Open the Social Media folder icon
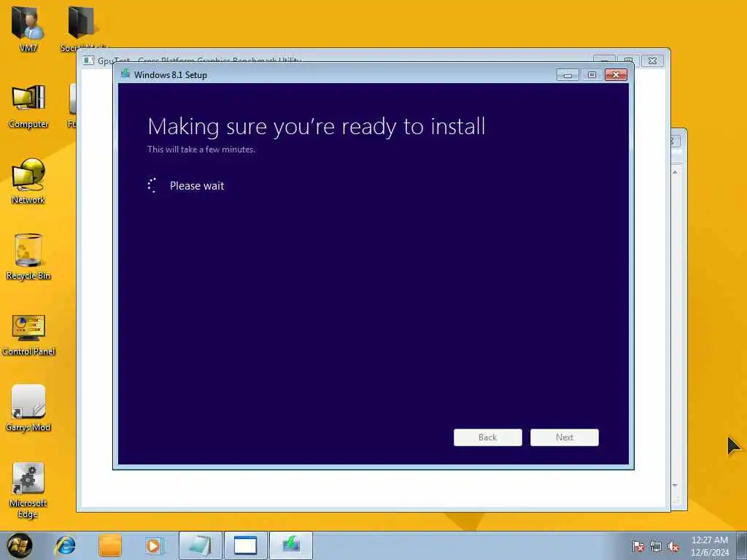 pos(84,28)
